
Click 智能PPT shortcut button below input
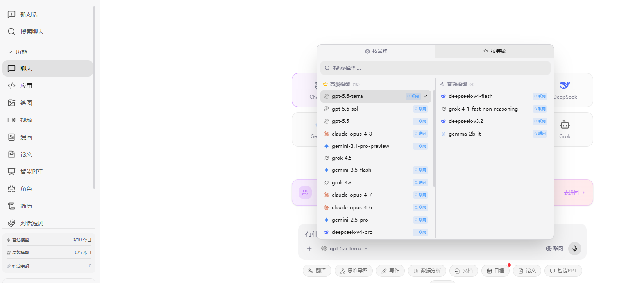(563, 271)
